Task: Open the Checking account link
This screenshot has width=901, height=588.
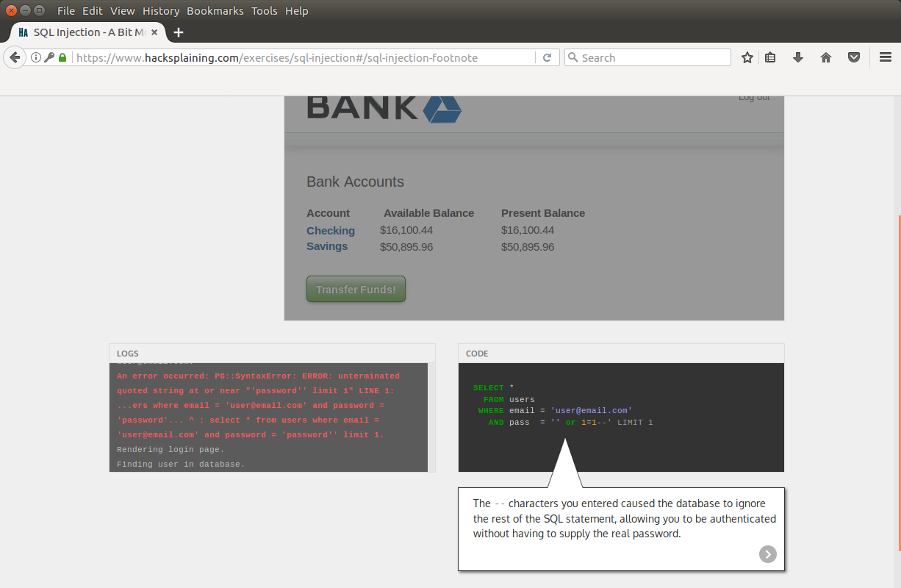Action: [331, 231]
